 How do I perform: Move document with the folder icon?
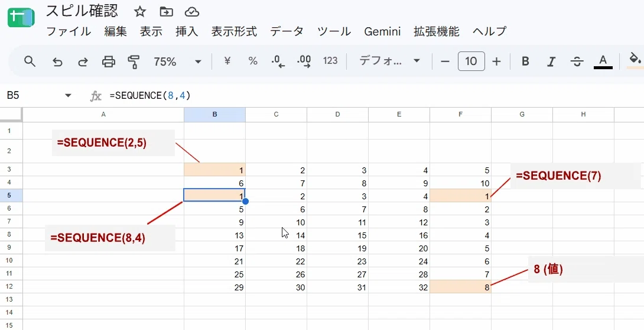pos(167,12)
